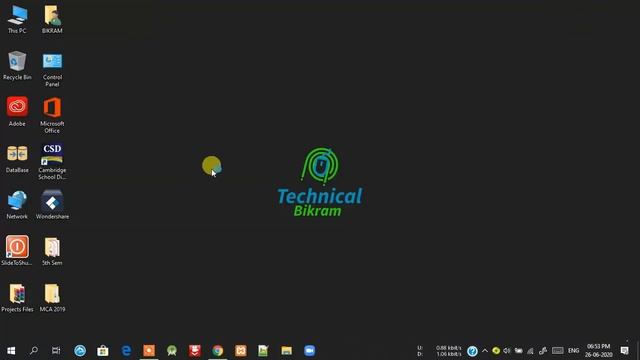Open the green document editor taskbar app
This screenshot has height=360, width=640.
[x=263, y=351]
